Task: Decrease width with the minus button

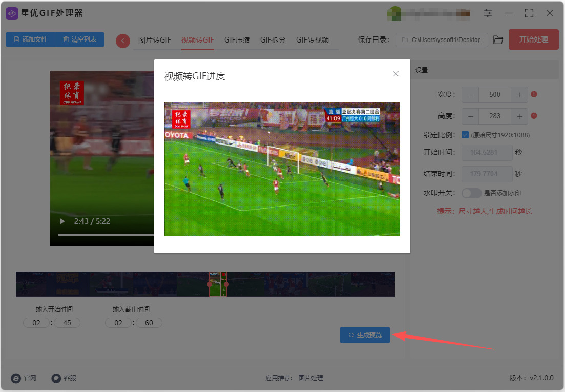Action: pos(470,95)
